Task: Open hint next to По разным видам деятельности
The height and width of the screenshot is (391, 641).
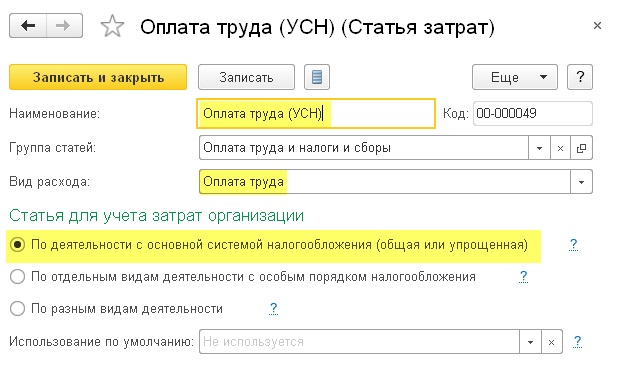Action: [x=273, y=308]
